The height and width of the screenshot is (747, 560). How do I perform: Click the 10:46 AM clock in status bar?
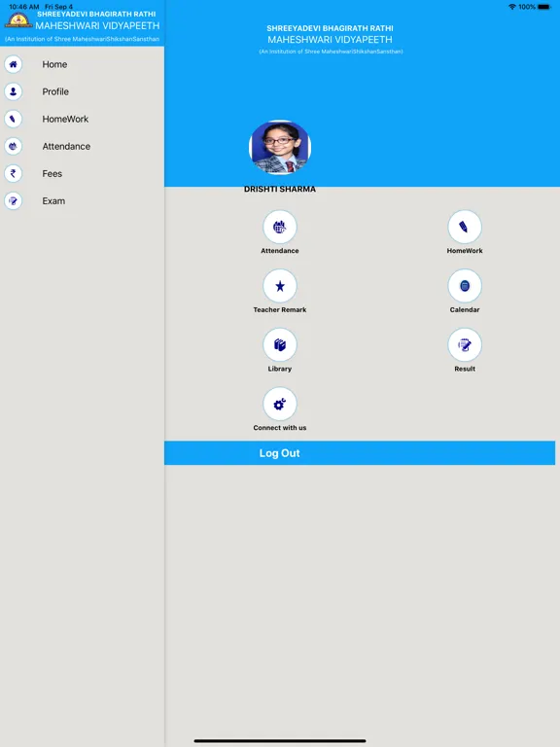tap(23, 7)
